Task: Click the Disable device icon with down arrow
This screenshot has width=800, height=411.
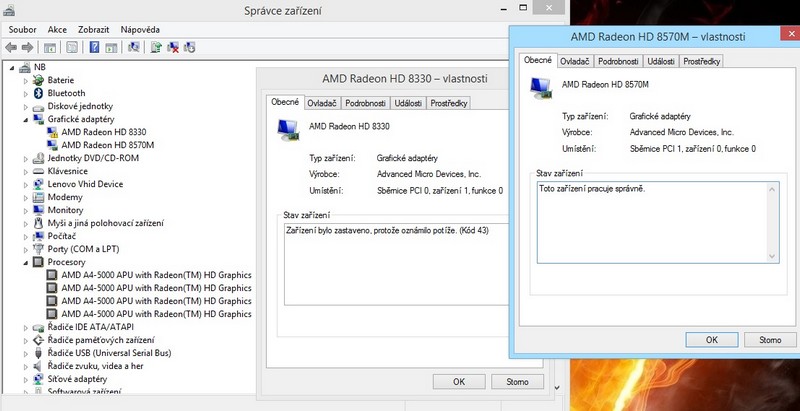Action: [x=189, y=47]
